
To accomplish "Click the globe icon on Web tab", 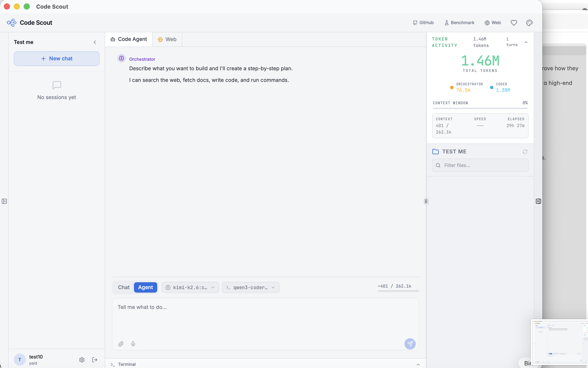I will pos(160,40).
